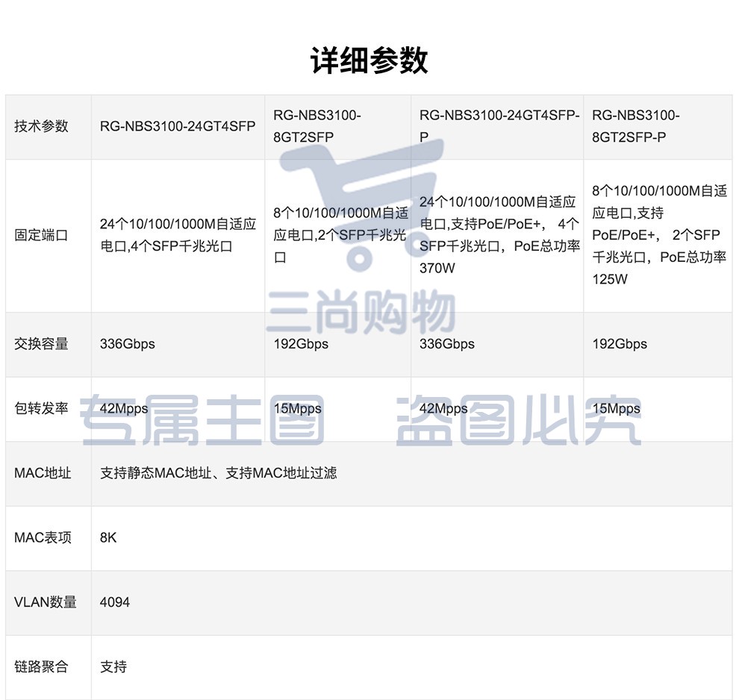
Task: Click the VLAN数量 row label
Action: coord(46,602)
